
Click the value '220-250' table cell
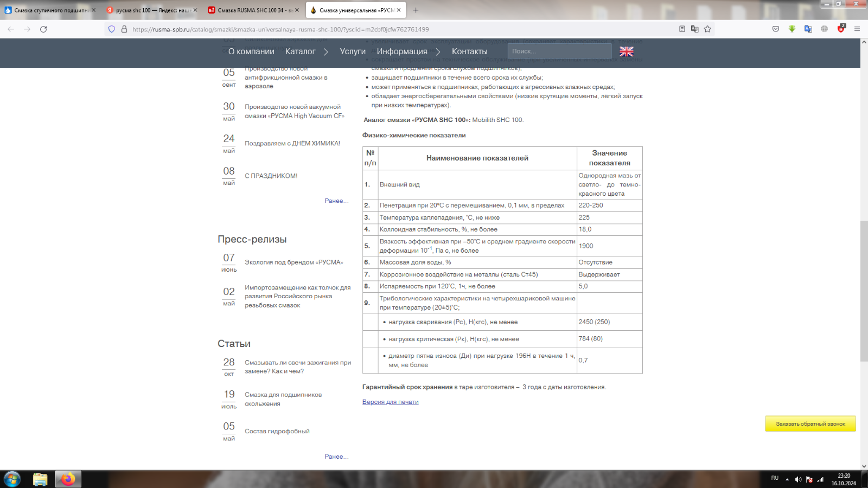(609, 206)
